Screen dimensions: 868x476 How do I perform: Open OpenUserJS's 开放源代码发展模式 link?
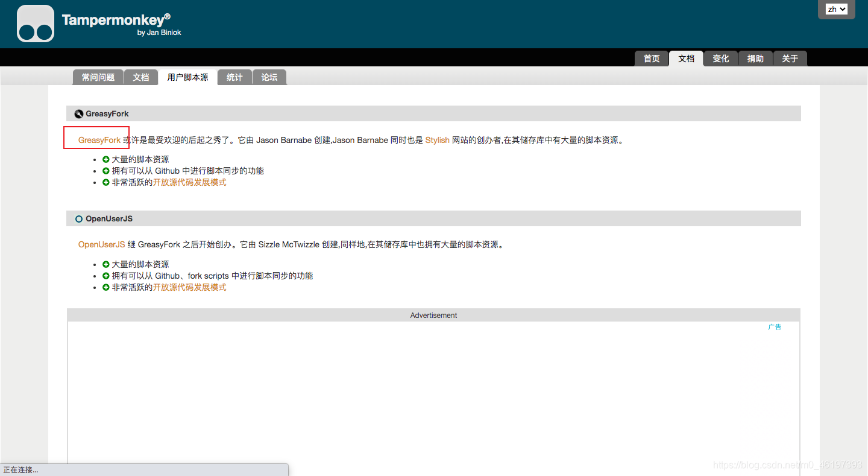point(190,287)
